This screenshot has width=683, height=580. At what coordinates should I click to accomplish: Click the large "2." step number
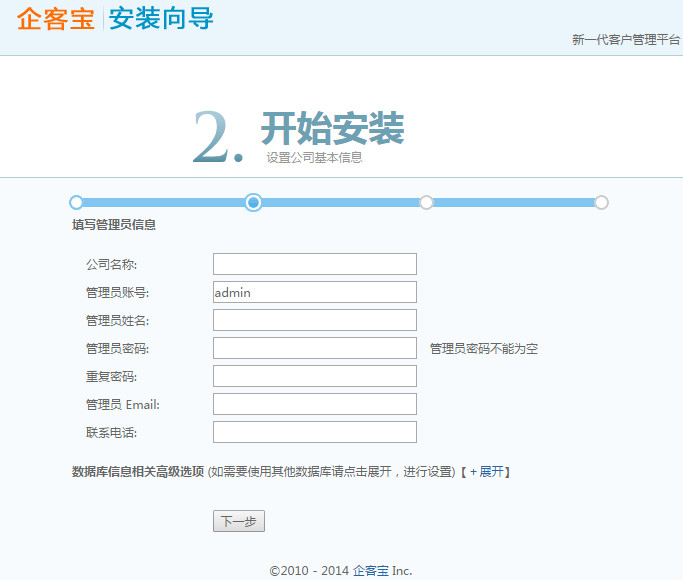(x=218, y=138)
